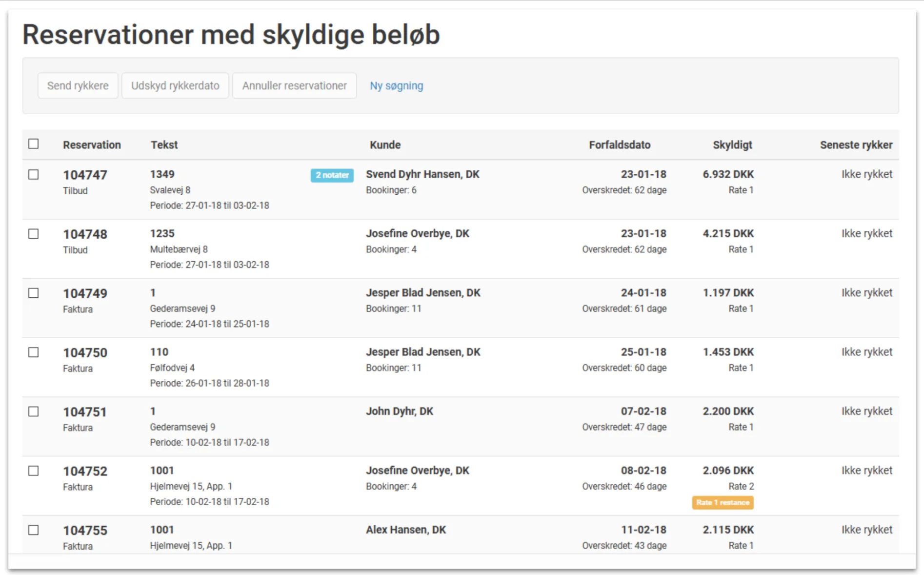Screen dimensions: 924x575
Task: Click the Reservation column header
Action: pyautogui.click(x=92, y=144)
